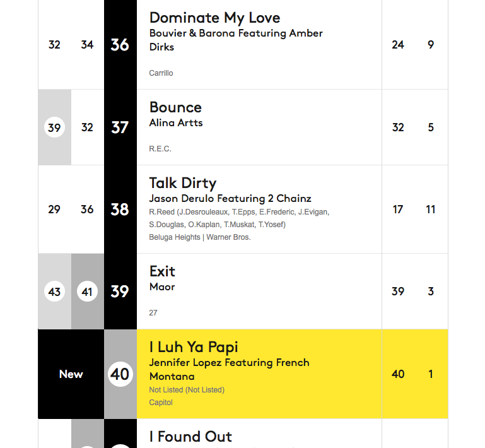Click the circled 39 badge in Bounce row
The height and width of the screenshot is (448, 485).
(x=54, y=127)
